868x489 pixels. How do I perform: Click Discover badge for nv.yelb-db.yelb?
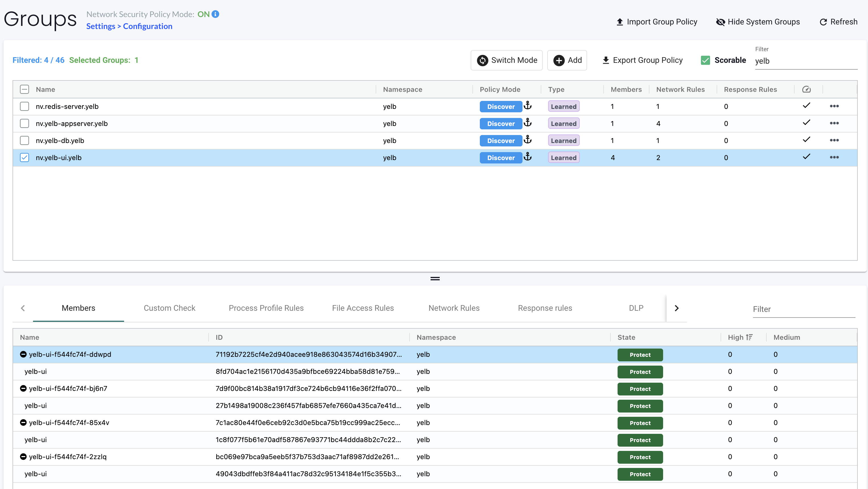(501, 141)
